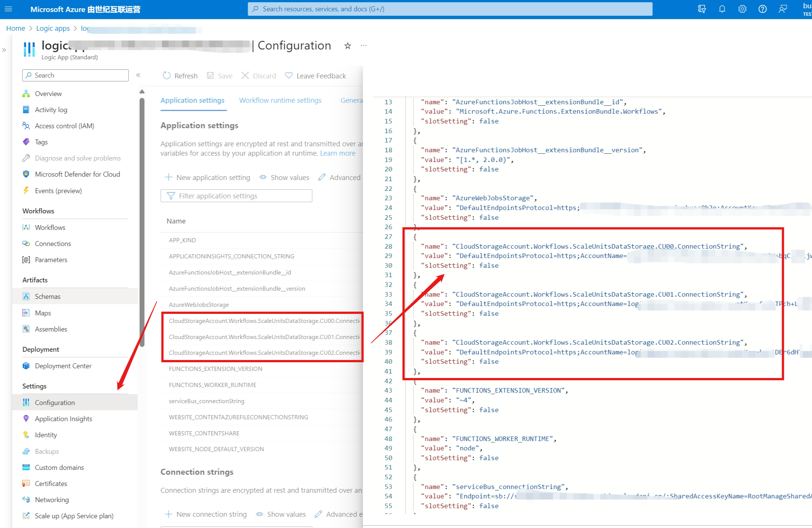Open the more options ellipsis near title

coord(363,45)
